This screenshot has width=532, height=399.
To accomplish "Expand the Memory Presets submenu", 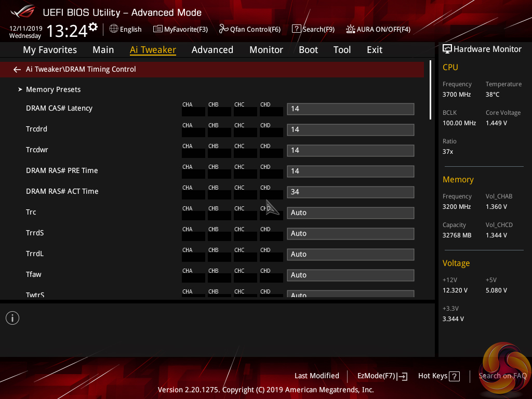I will 53,89.
